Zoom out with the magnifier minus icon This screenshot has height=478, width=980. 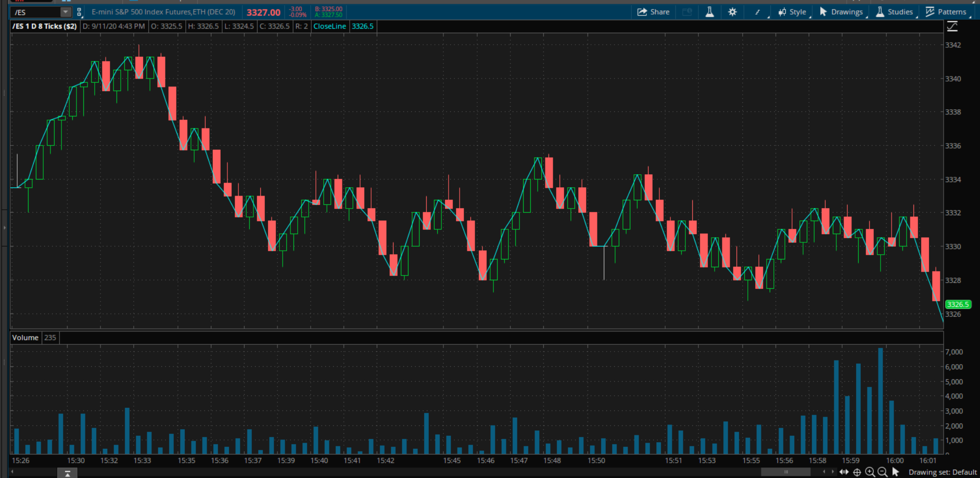[883, 472]
